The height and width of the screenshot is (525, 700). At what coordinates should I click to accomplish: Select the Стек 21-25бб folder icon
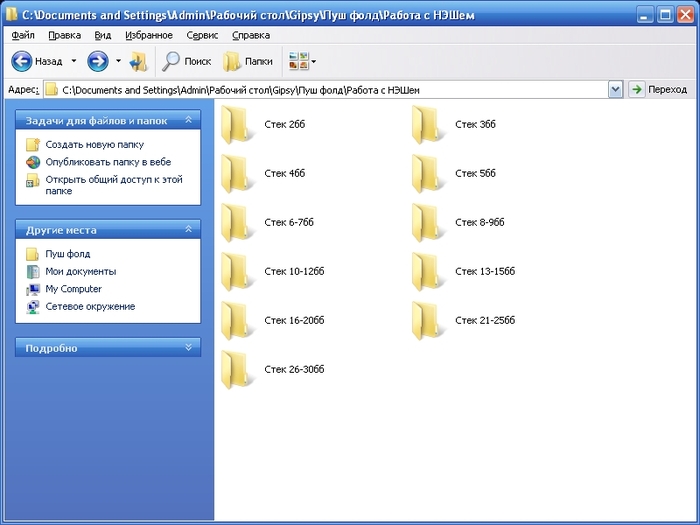coord(428,321)
